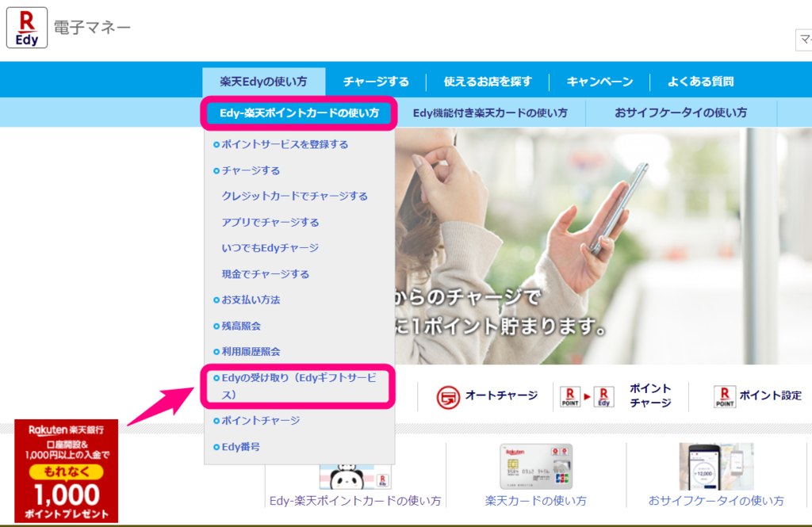Open よくある質問 nav menu
812x527 pixels.
pos(700,82)
